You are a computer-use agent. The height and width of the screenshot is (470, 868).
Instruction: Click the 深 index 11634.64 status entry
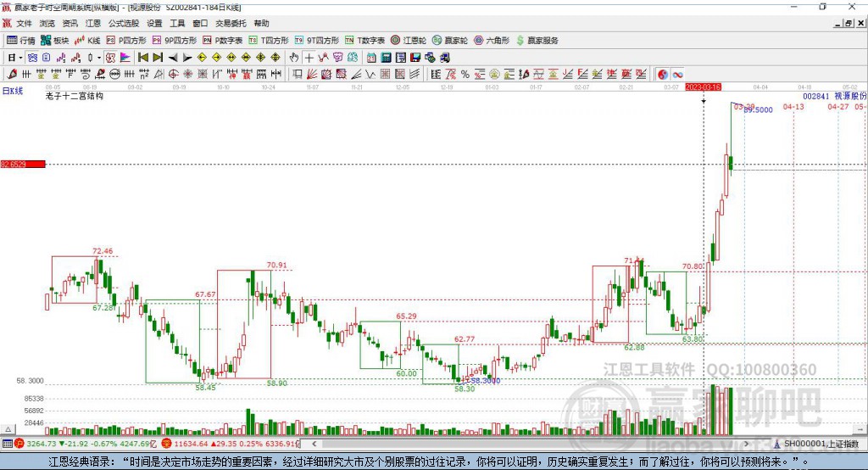[x=229, y=444]
